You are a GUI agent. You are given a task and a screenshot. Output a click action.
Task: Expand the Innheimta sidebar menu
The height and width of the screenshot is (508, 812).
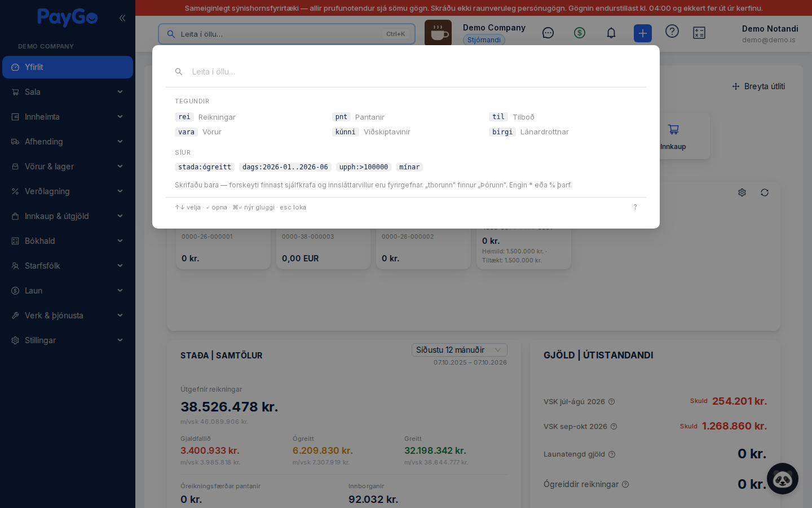coord(68,117)
